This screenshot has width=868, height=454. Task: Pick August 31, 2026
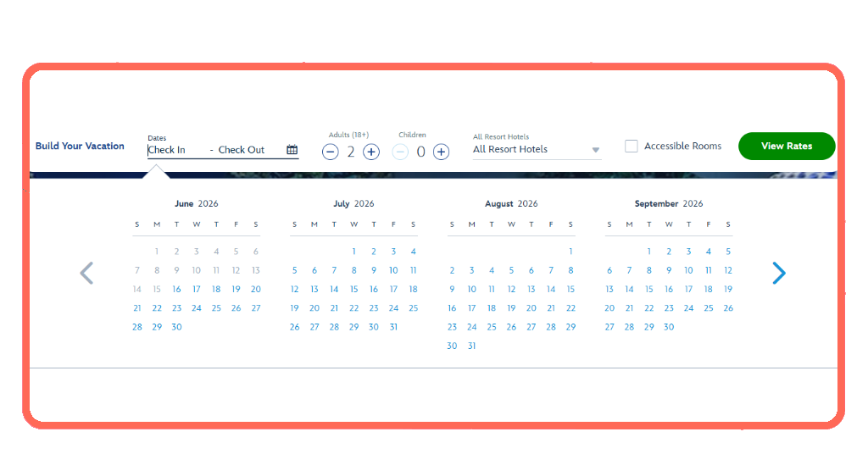[x=471, y=346]
